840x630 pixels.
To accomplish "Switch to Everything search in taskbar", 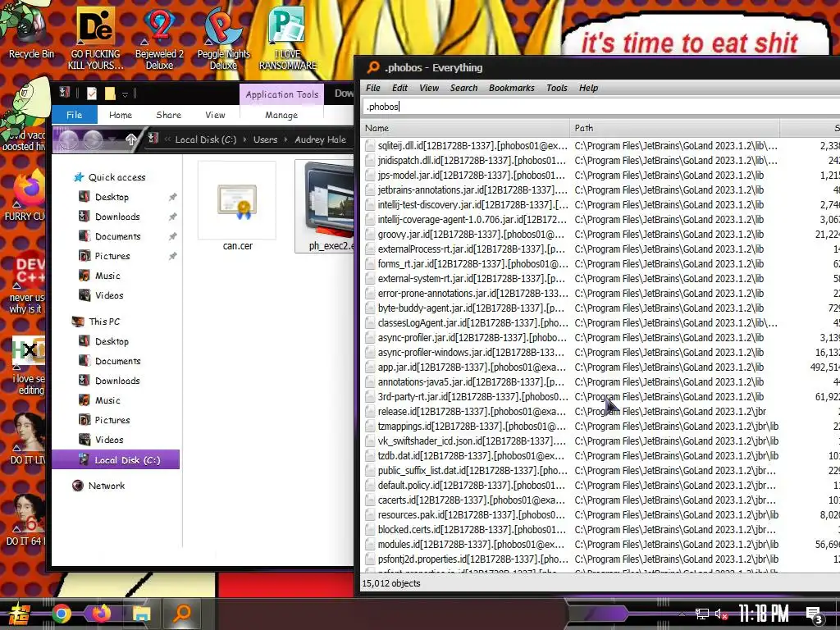I will pos(182,613).
